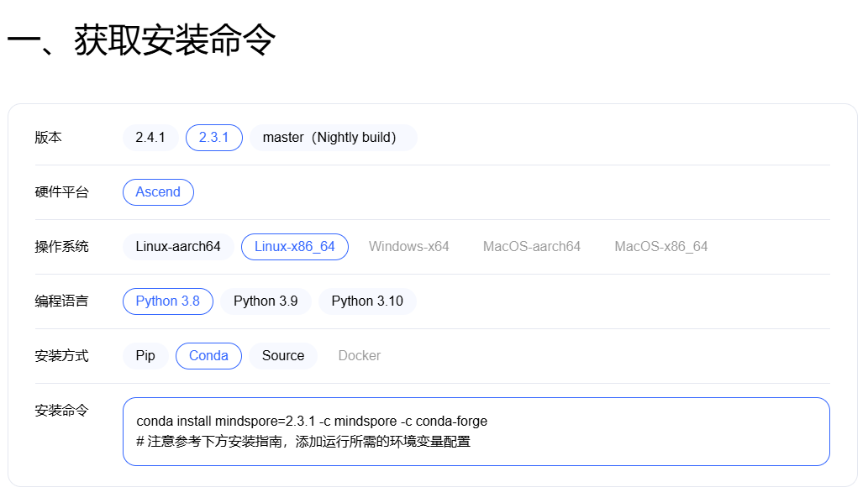Choose master (Nightly build) version
The image size is (868, 503).
pos(333,138)
